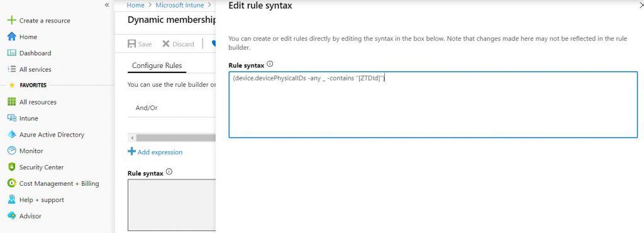Click info icon next to left Rule syntax
Screen dimensions: 644x233
[169, 172]
